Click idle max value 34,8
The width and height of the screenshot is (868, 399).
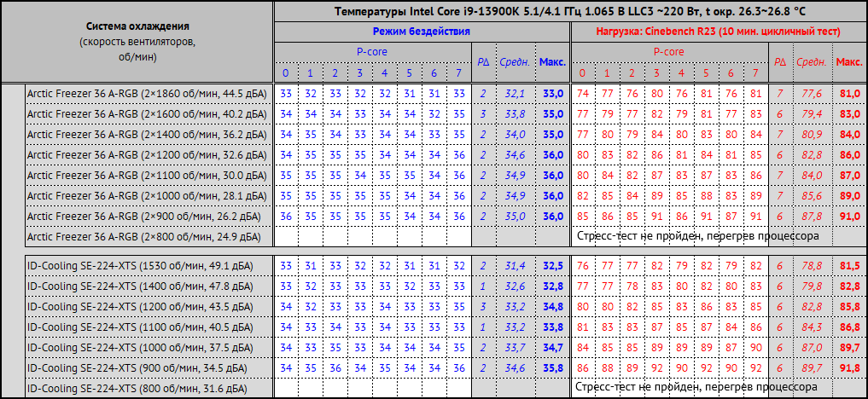point(552,307)
